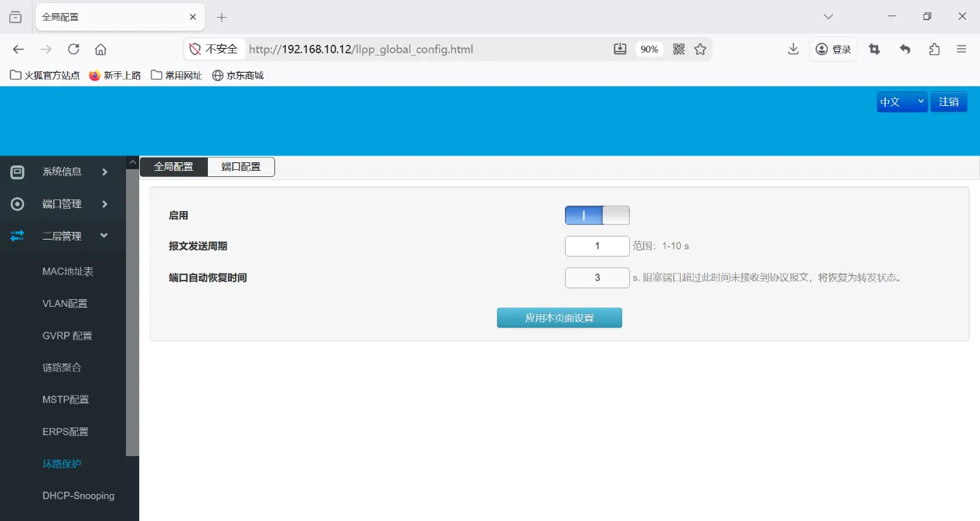The image size is (980, 521).
Task: Open a new browser tab
Action: pyautogui.click(x=222, y=17)
